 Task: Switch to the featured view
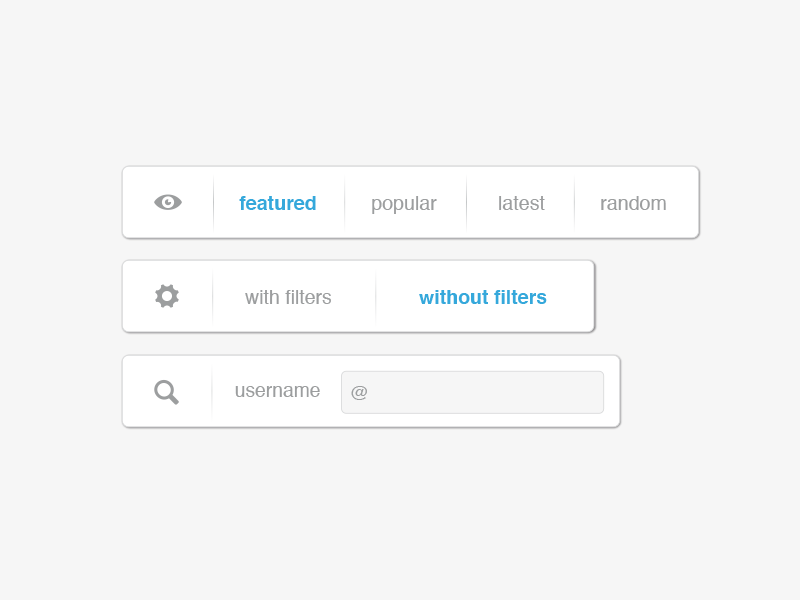278,203
